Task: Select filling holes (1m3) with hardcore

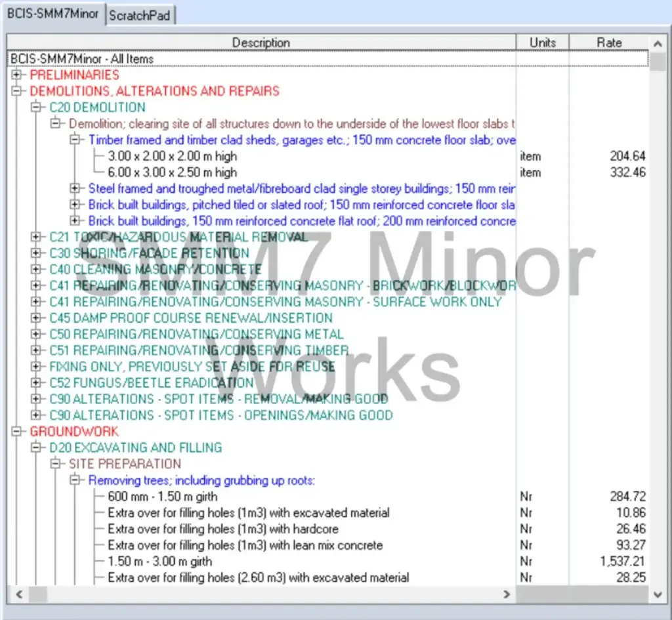Action: 223,529
